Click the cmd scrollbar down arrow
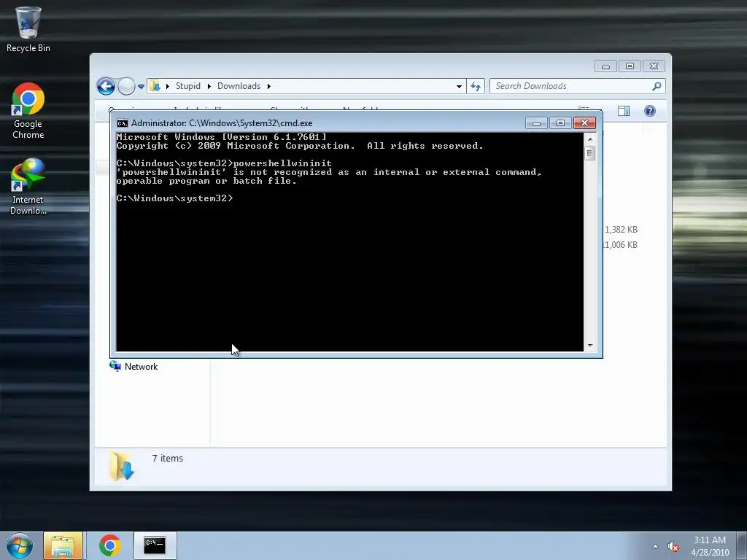The height and width of the screenshot is (560, 747). (x=589, y=345)
